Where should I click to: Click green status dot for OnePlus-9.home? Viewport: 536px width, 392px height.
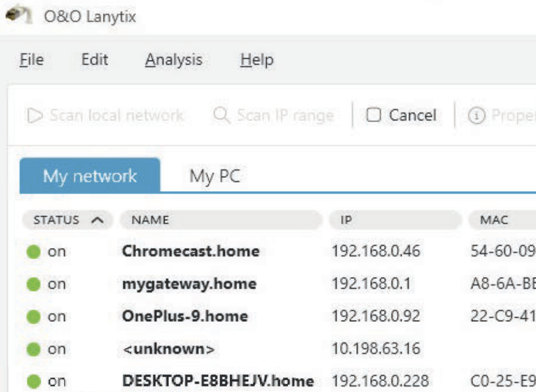[x=33, y=317]
